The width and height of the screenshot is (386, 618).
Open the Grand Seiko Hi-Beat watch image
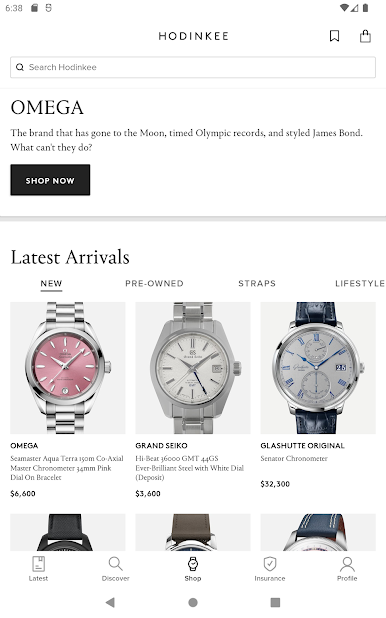tap(193, 368)
